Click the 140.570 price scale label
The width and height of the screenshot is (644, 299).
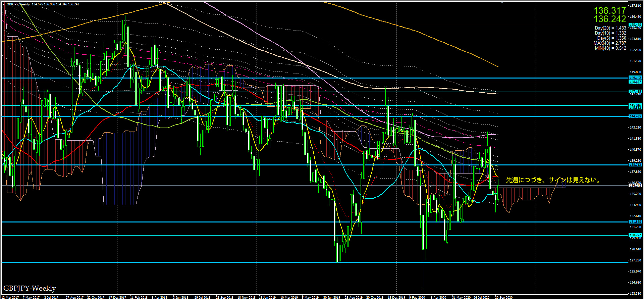(636, 150)
